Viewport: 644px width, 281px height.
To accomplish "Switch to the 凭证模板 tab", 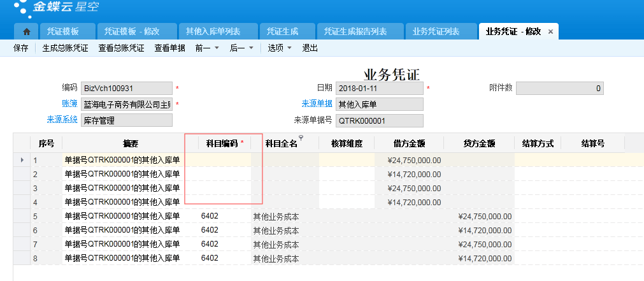I will pyautogui.click(x=63, y=31).
